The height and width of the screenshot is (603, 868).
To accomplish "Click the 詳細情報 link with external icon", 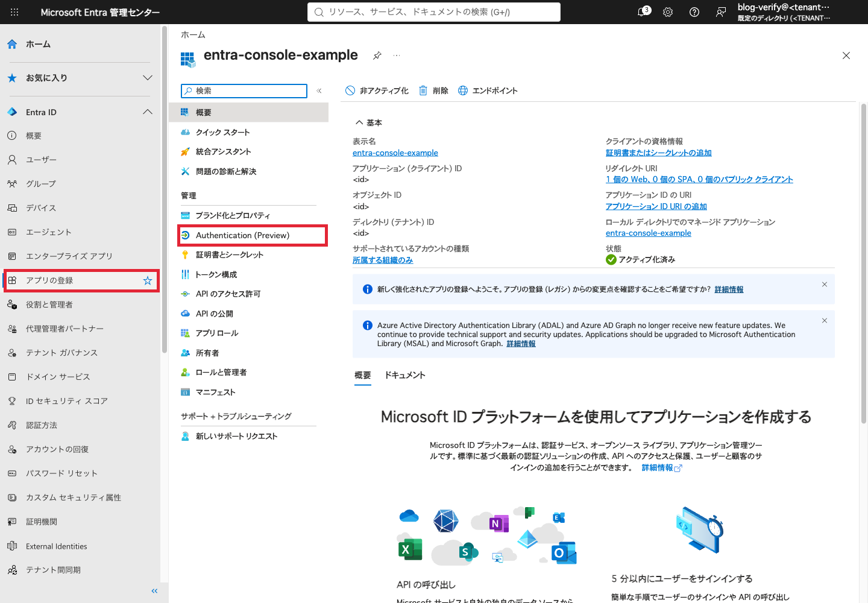I will (x=661, y=468).
